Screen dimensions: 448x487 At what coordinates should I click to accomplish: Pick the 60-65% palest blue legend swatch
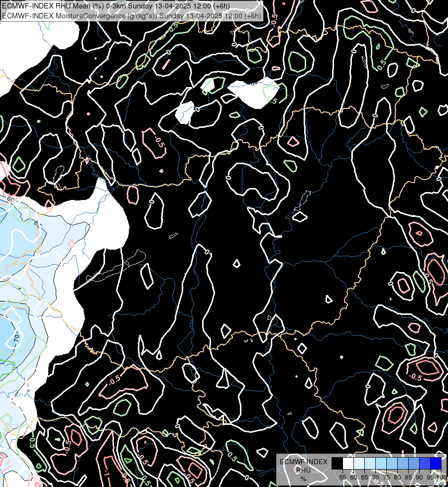359,463
